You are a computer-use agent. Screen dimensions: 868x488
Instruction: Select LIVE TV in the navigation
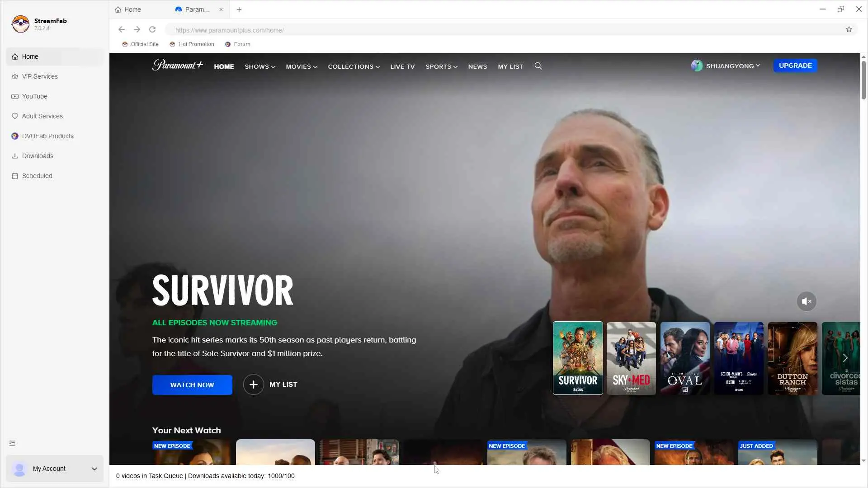402,66
